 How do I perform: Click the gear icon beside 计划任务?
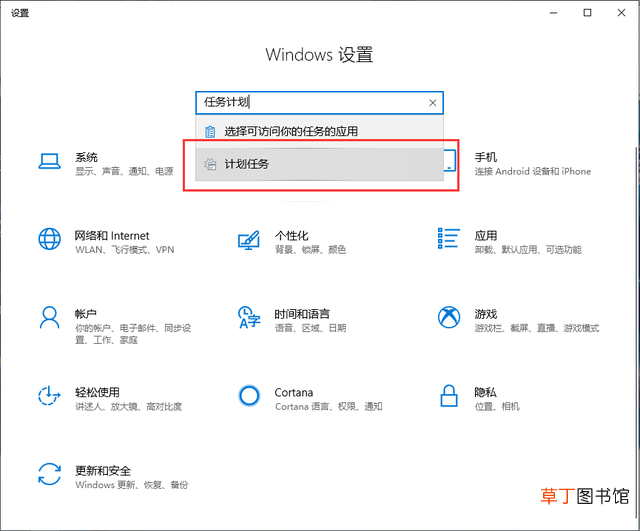[x=210, y=164]
